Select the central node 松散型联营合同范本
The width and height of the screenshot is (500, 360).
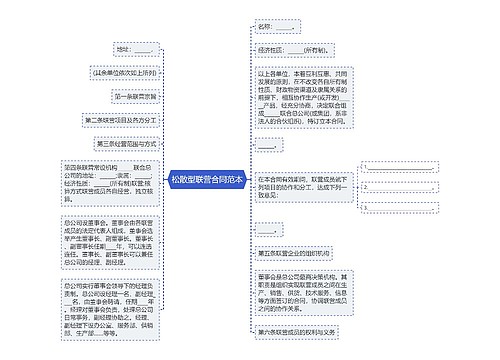tap(207, 180)
